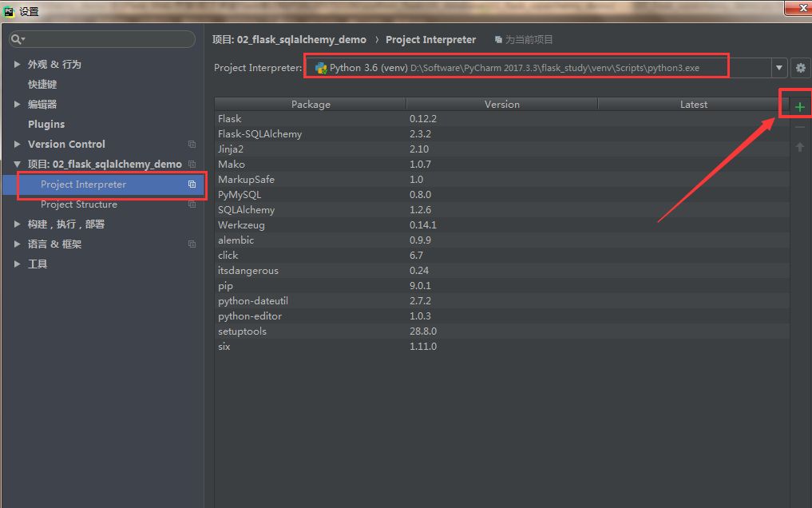Click version 28.8.0 of setuptools

coord(423,331)
